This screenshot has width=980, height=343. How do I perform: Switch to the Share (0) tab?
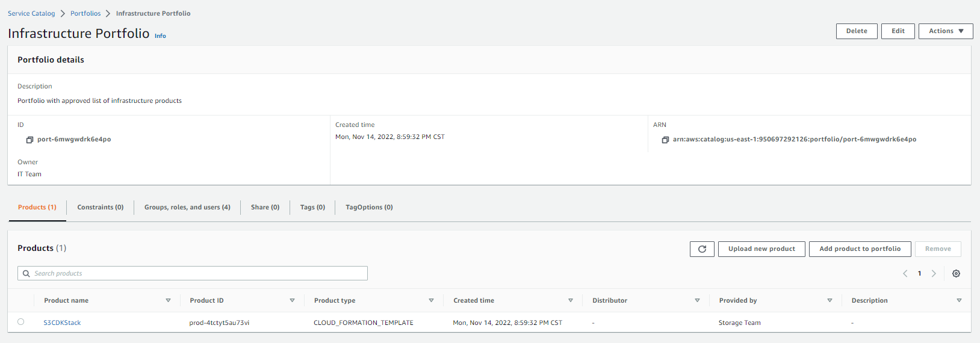point(265,208)
